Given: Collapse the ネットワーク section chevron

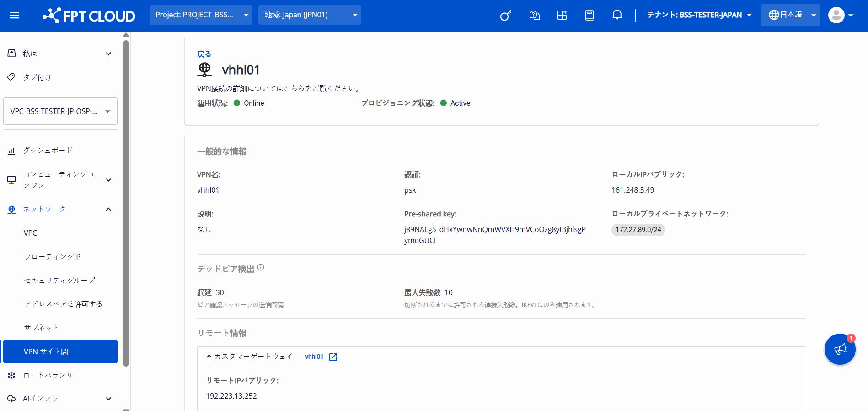Looking at the screenshot, I should tap(108, 209).
